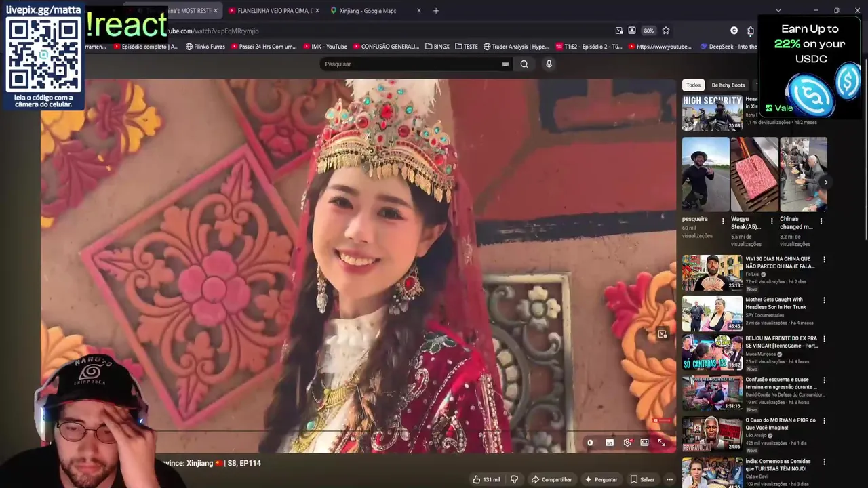Open the Passei 24 Hrs Com um bookmark
Viewport: 868px width, 488px height.
click(264, 47)
